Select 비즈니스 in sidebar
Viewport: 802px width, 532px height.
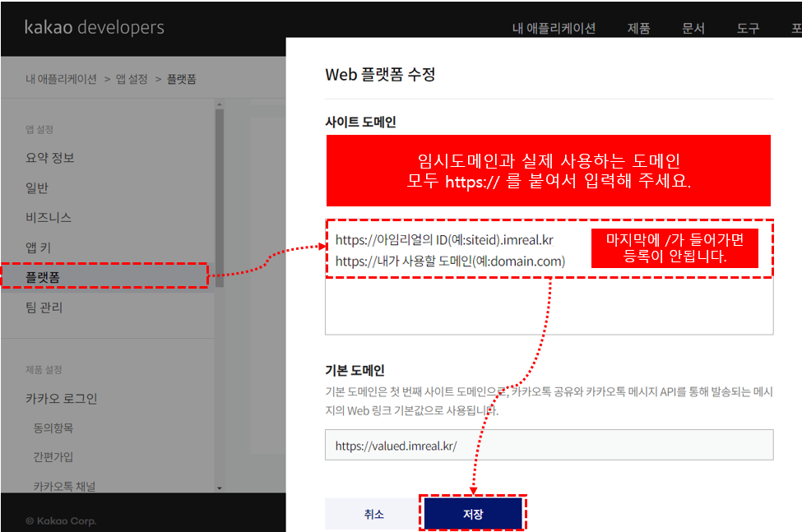[x=49, y=217]
